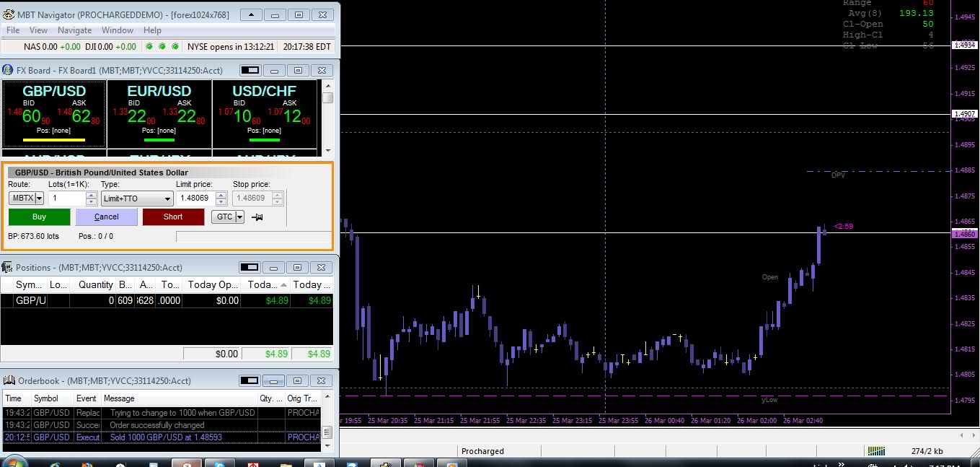Click the pin icon next to GTC
This screenshot has height=467, width=980.
[257, 217]
